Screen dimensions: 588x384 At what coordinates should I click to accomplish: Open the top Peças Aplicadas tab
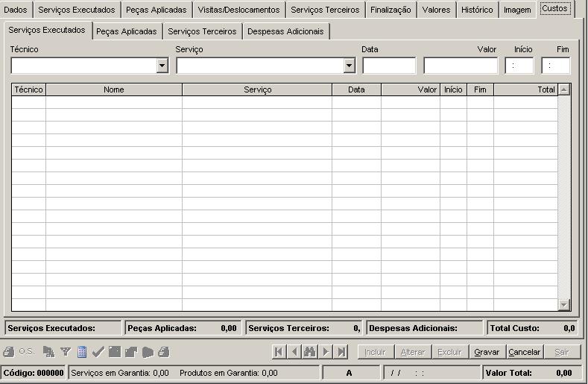point(156,10)
